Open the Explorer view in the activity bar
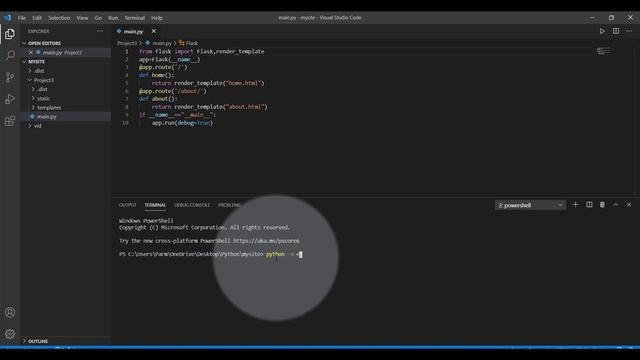 [10, 33]
